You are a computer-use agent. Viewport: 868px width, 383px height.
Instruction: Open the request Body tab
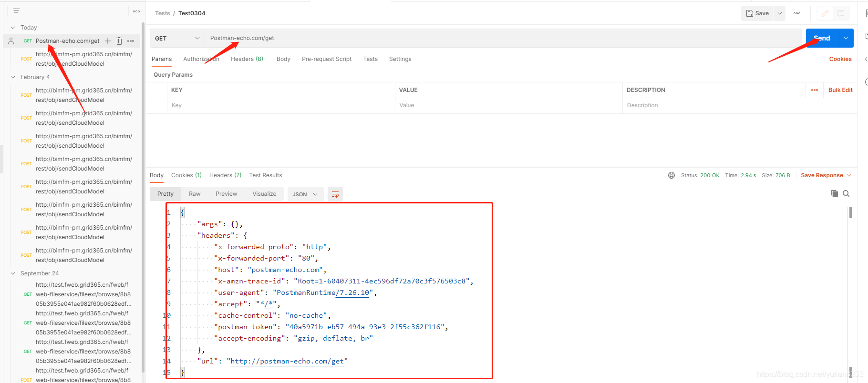pos(283,59)
